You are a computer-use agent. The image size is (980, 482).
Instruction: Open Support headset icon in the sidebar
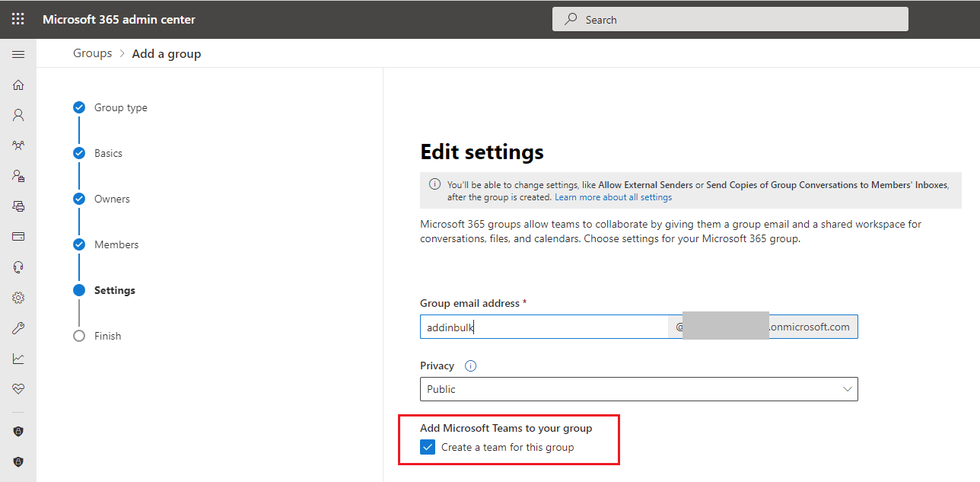click(x=18, y=267)
